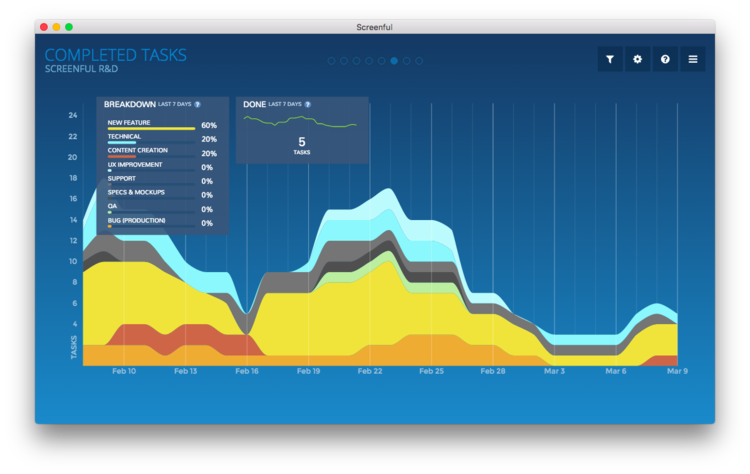Select the New Feature breakdown row
This screenshot has width=750, height=474.
pos(162,125)
